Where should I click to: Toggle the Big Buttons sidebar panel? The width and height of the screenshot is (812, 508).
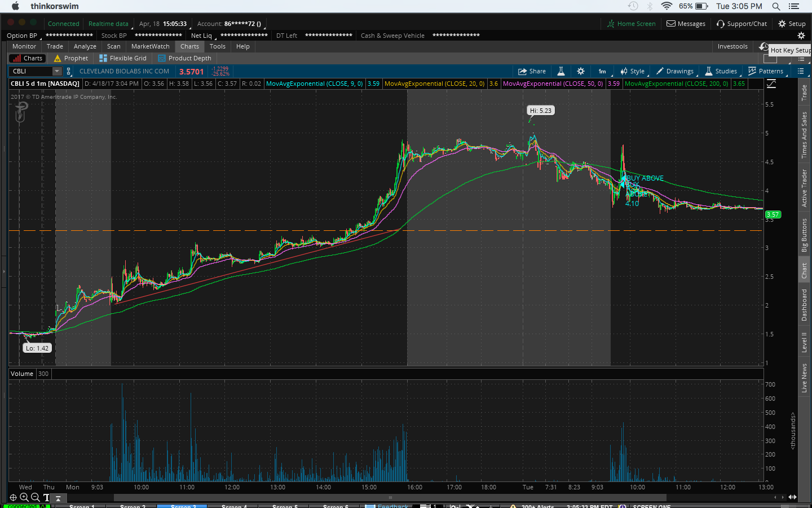(x=804, y=235)
